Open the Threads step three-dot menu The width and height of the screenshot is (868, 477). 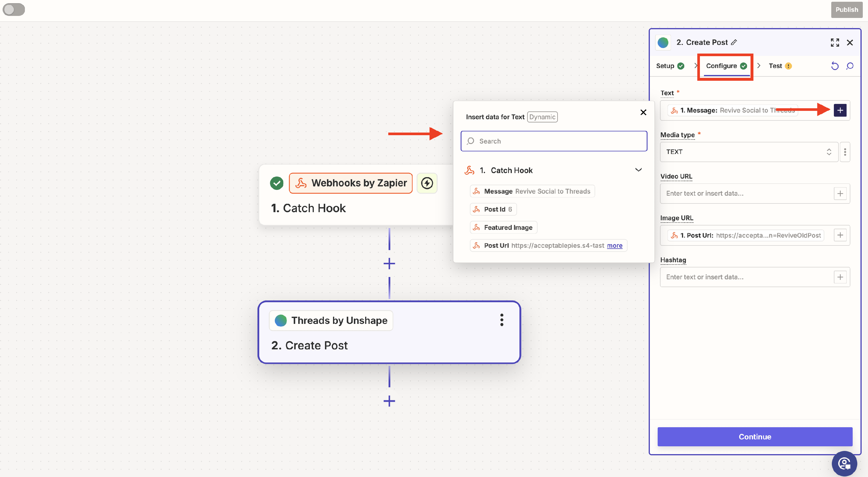[501, 320]
